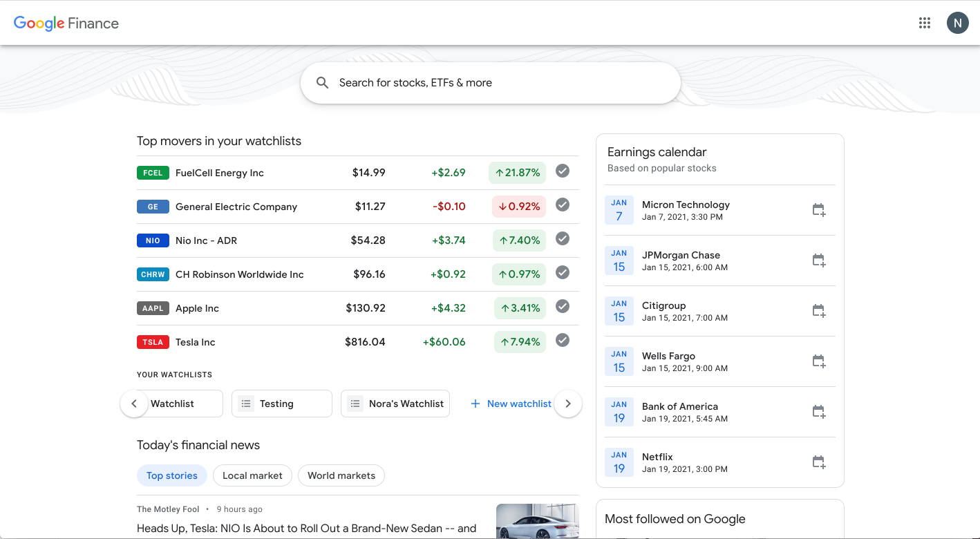Add Bank of America earnings to calendar
This screenshot has width=980, height=539.
click(x=819, y=412)
